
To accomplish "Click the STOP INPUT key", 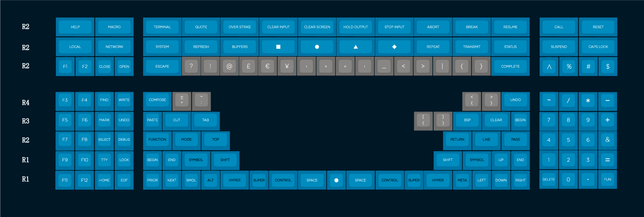I will click(394, 27).
